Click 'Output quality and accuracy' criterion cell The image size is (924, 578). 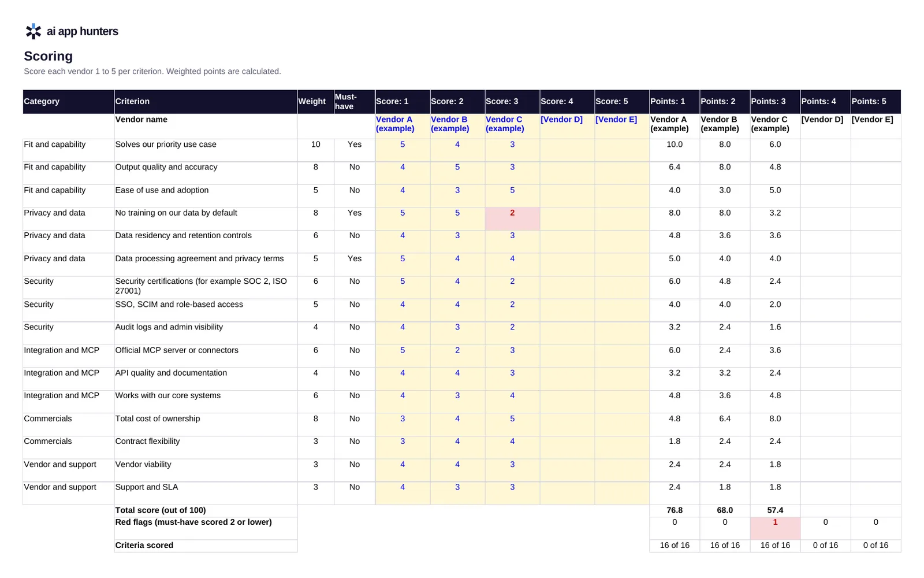206,173
